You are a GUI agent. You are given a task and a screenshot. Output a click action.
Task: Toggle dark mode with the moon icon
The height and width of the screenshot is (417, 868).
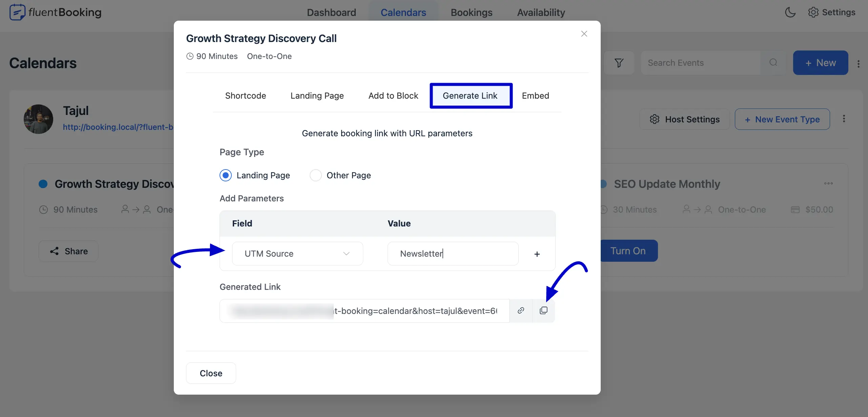click(790, 13)
